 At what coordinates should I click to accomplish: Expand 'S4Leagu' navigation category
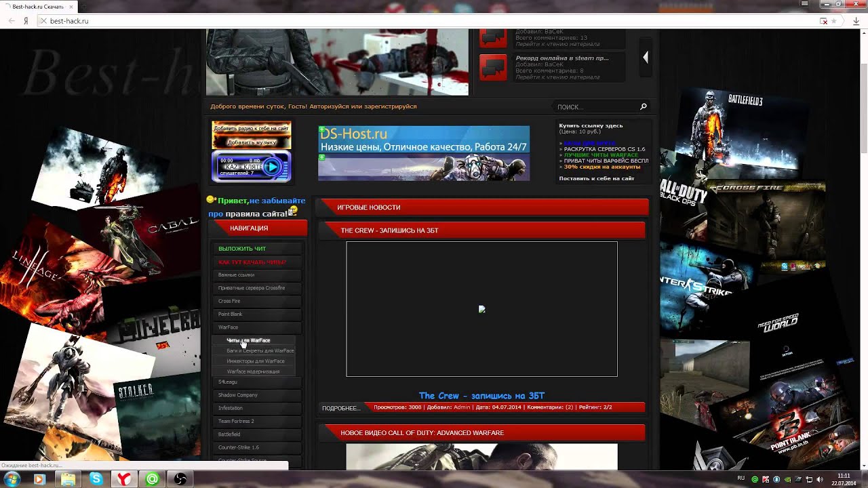click(x=256, y=382)
